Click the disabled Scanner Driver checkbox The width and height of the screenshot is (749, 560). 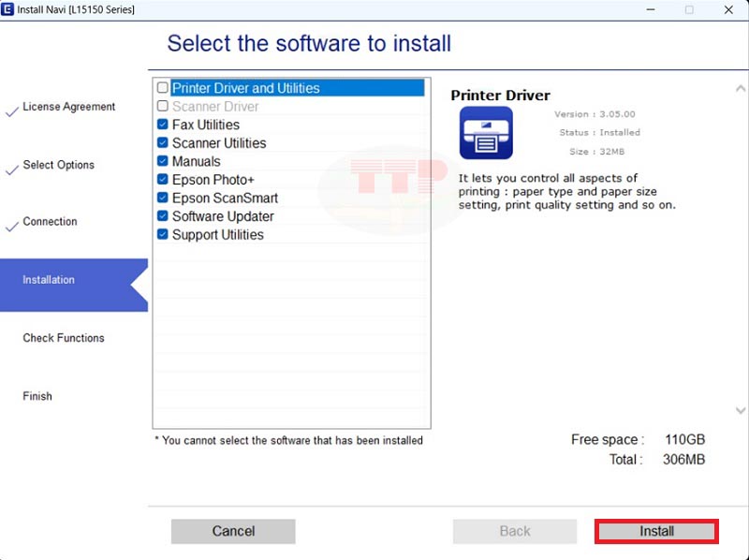(162, 106)
